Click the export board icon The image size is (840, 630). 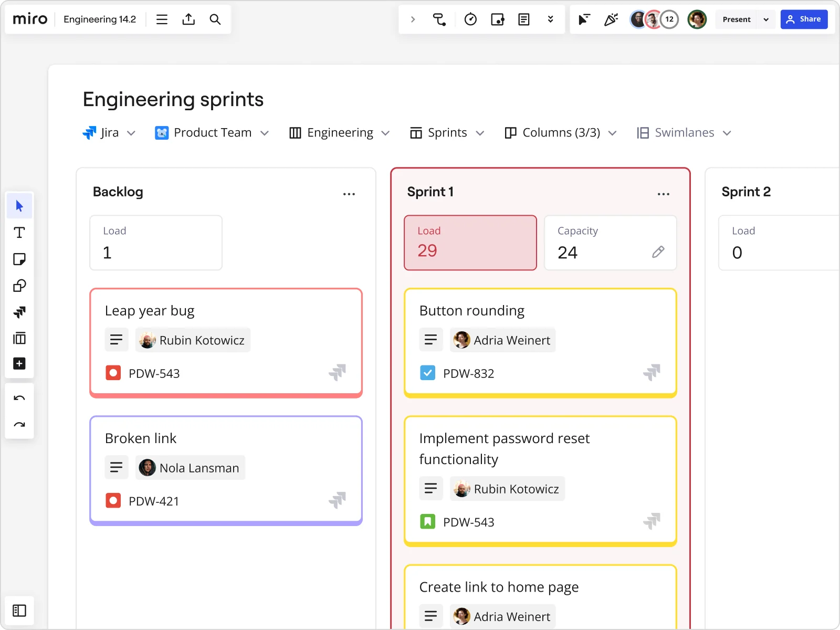tap(188, 19)
